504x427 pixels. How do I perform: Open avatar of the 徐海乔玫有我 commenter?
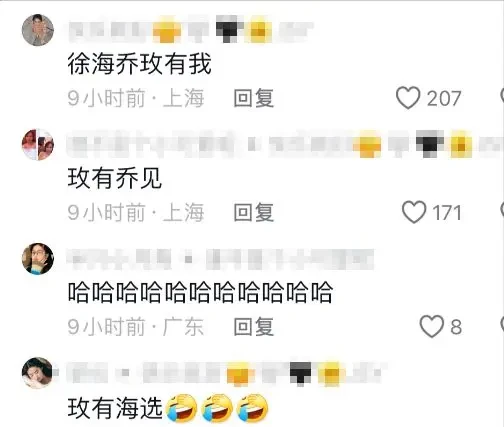tap(38, 30)
